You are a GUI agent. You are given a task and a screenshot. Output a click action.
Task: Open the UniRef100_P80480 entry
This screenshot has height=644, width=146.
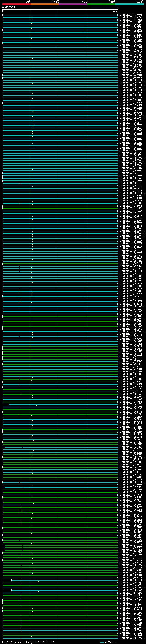pos(131,299)
